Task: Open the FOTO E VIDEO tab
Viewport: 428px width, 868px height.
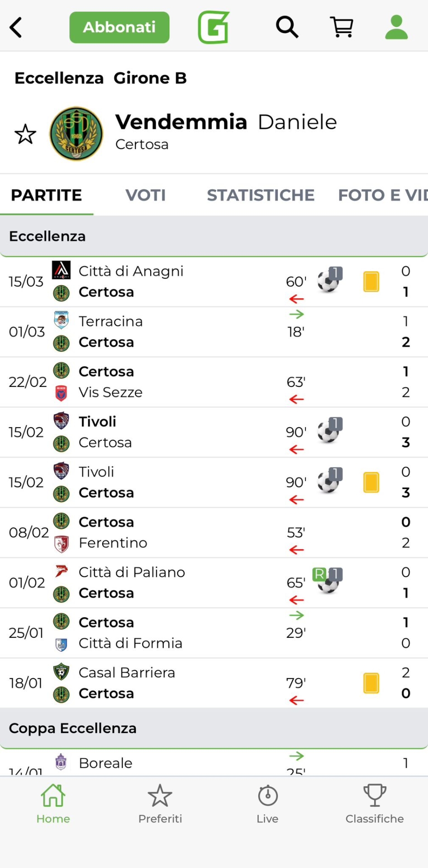Action: pyautogui.click(x=382, y=195)
